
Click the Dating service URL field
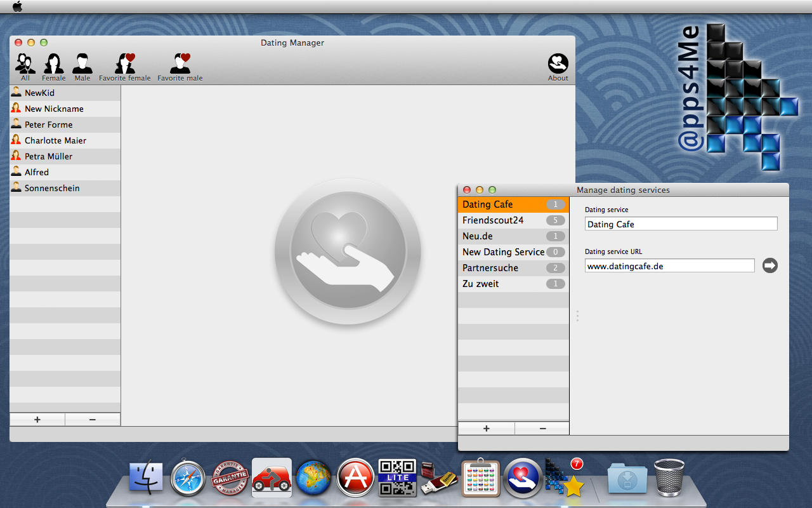pos(669,266)
